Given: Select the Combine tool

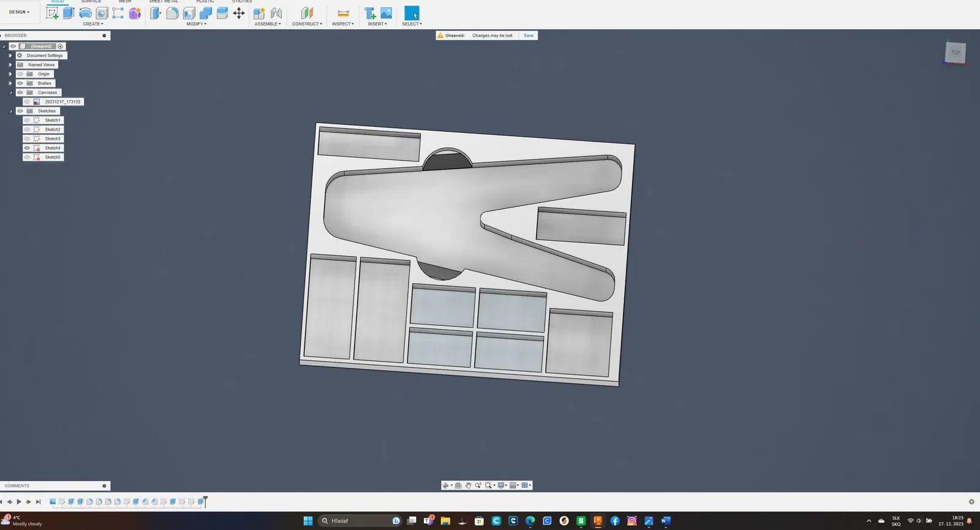Looking at the screenshot, I should pyautogui.click(x=206, y=13).
